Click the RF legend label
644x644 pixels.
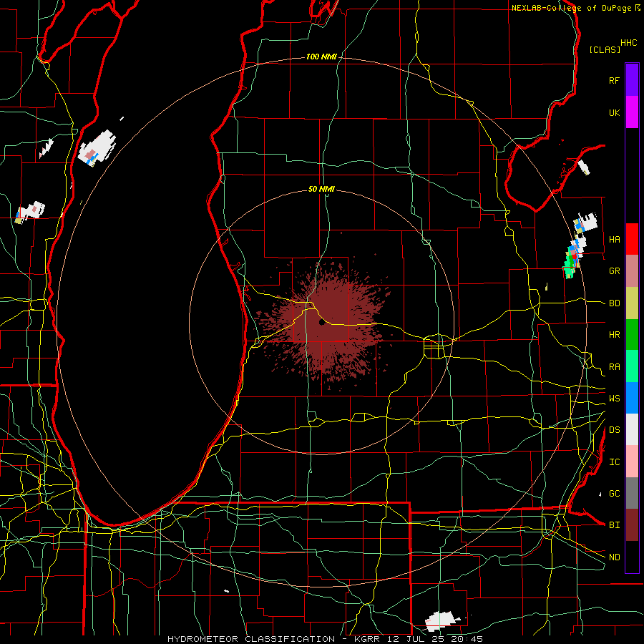[614, 80]
